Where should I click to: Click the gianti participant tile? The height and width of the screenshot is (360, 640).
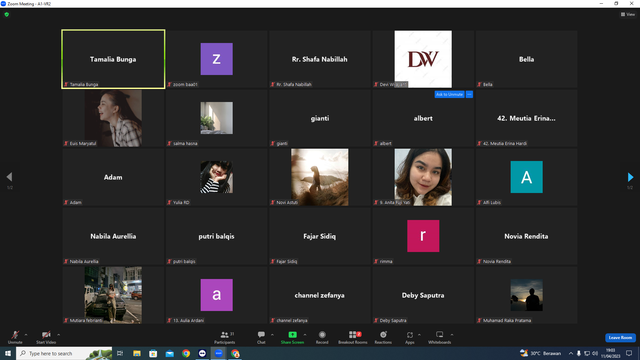(320, 118)
